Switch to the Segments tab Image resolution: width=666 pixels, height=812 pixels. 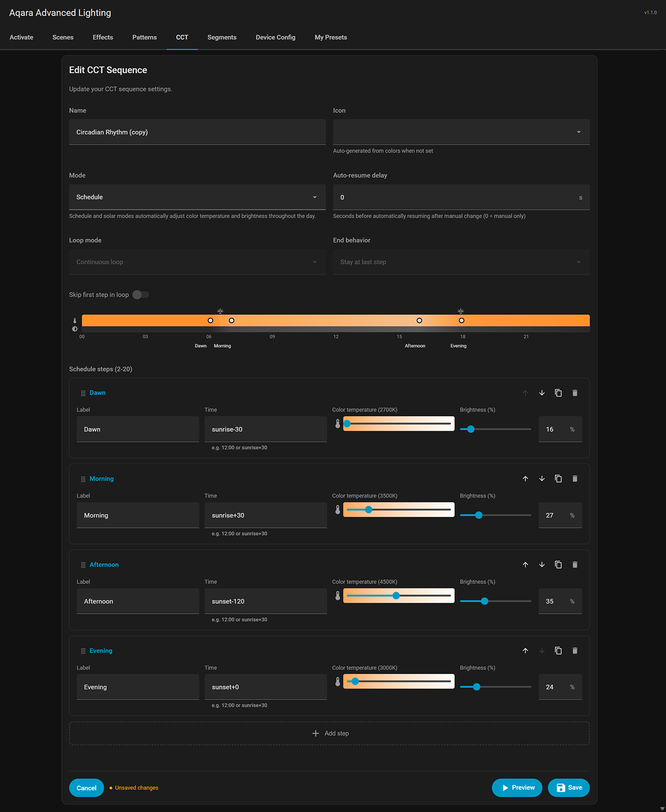pos(222,37)
